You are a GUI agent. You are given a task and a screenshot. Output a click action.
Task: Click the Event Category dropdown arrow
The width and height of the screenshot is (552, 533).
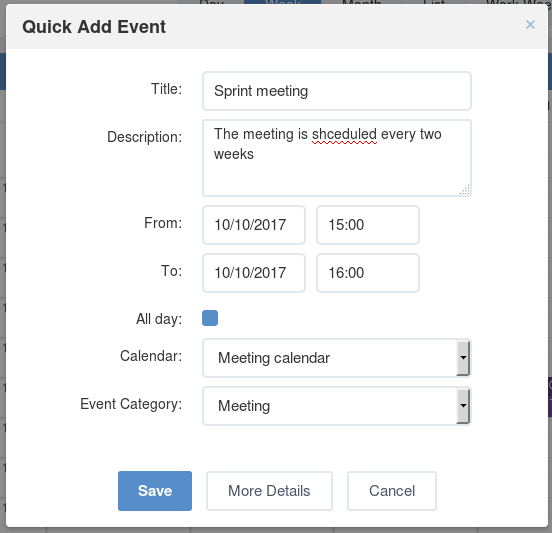[463, 406]
